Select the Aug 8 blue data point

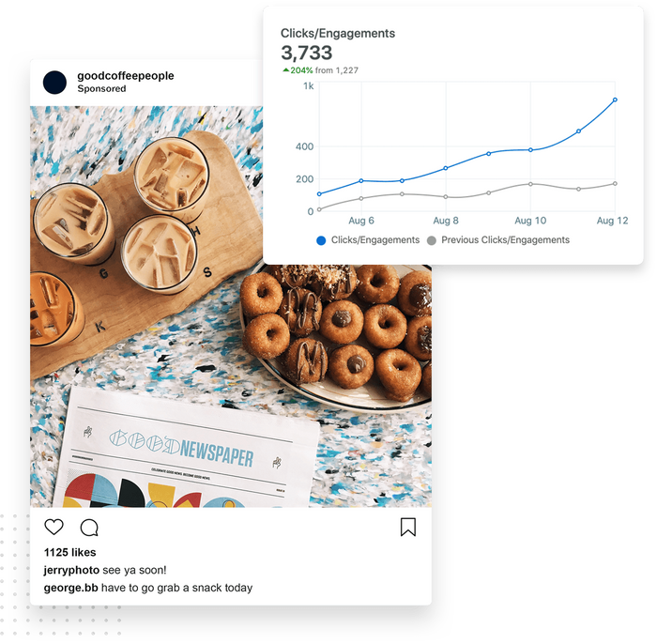coord(446,168)
